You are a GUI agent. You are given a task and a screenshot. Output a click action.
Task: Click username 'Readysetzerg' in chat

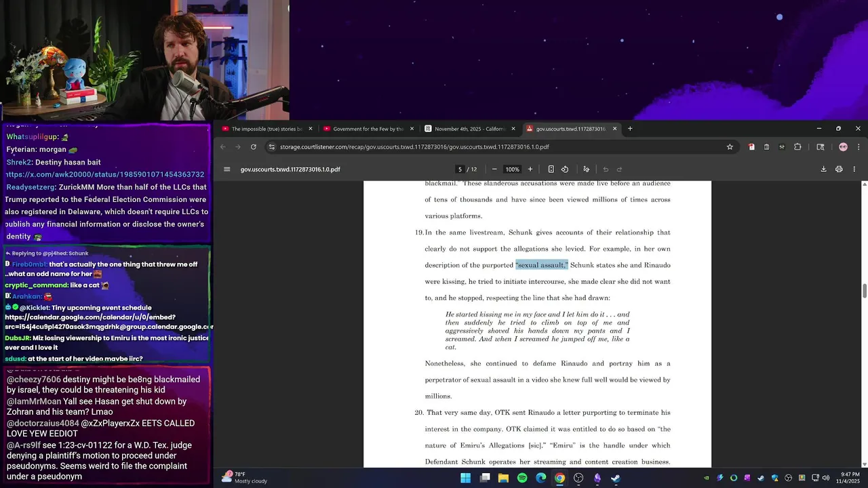point(31,187)
